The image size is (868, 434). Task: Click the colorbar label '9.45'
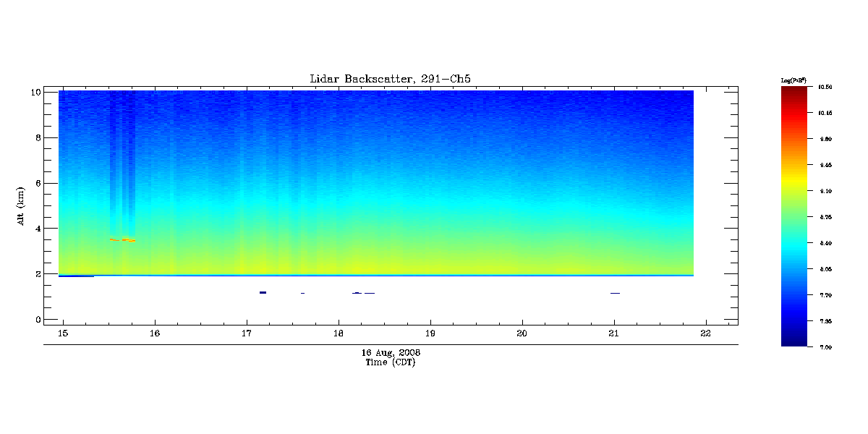coord(825,165)
